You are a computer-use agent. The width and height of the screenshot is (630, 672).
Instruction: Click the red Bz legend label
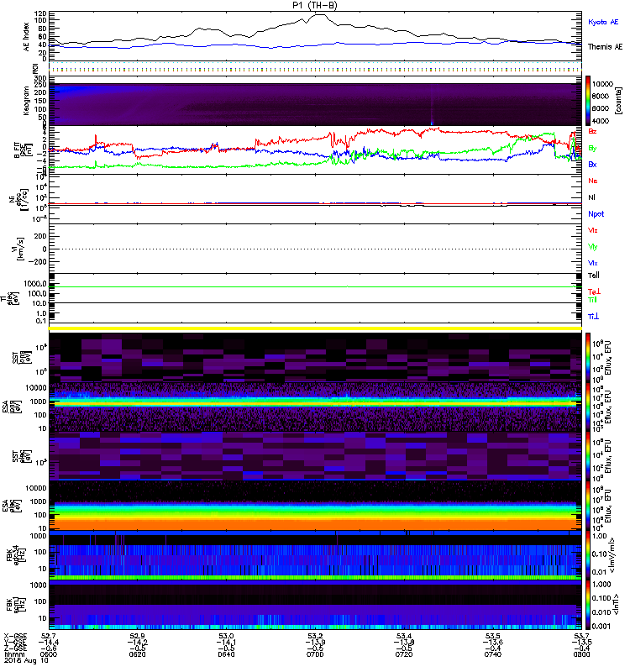[593, 131]
